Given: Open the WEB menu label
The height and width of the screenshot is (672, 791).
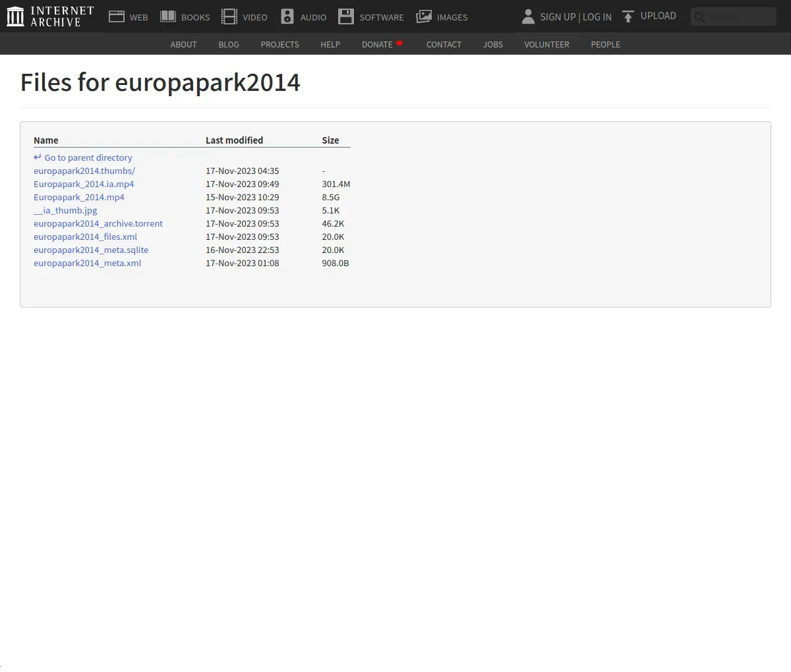Looking at the screenshot, I should pos(139,18).
